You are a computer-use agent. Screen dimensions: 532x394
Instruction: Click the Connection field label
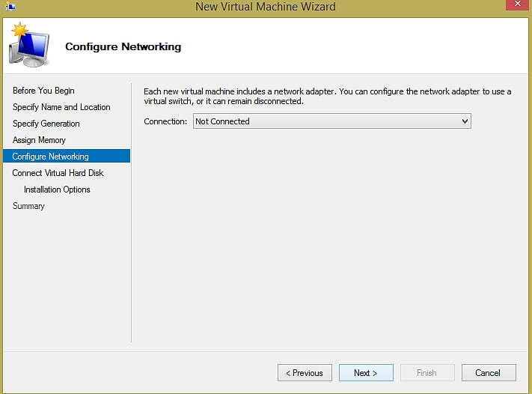(x=165, y=121)
